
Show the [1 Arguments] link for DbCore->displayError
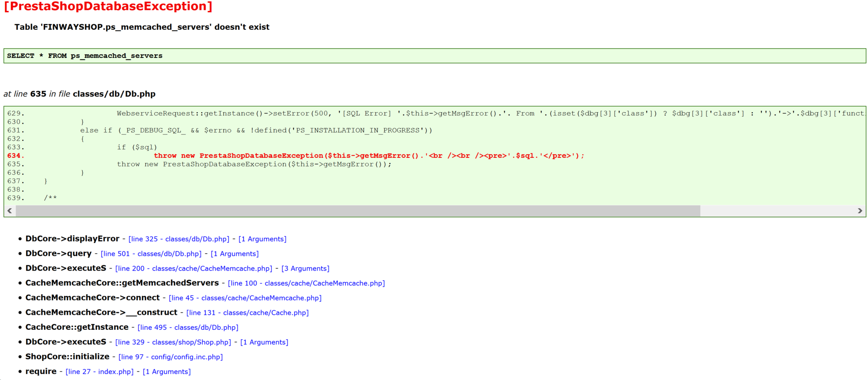tap(262, 239)
